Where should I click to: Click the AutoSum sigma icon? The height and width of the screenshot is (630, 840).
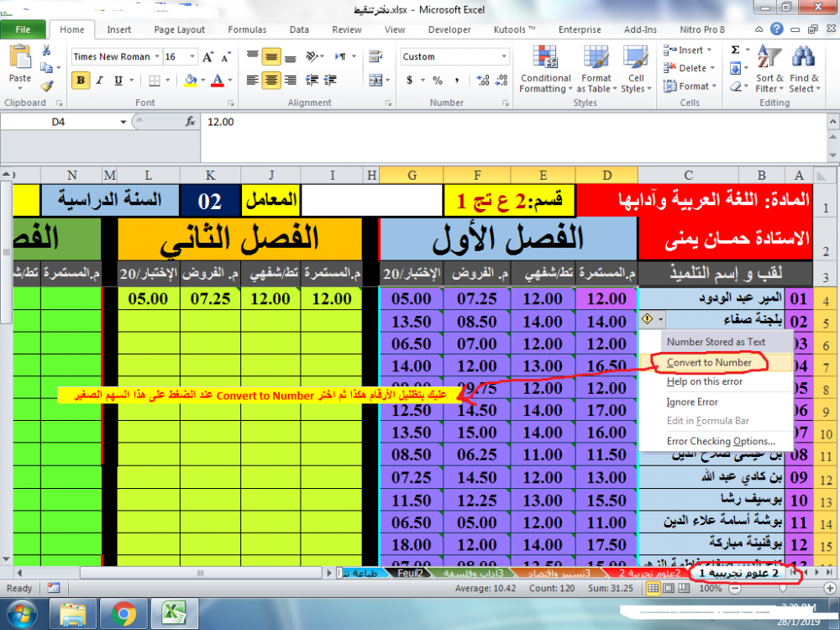pyautogui.click(x=736, y=50)
